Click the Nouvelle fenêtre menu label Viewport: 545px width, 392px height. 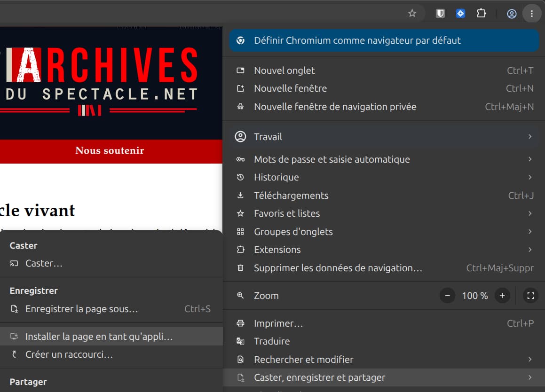point(290,88)
